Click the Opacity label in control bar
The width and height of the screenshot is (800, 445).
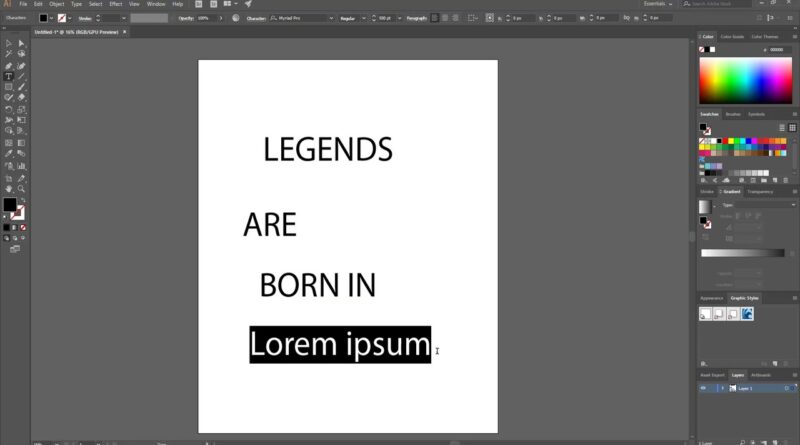click(x=187, y=18)
